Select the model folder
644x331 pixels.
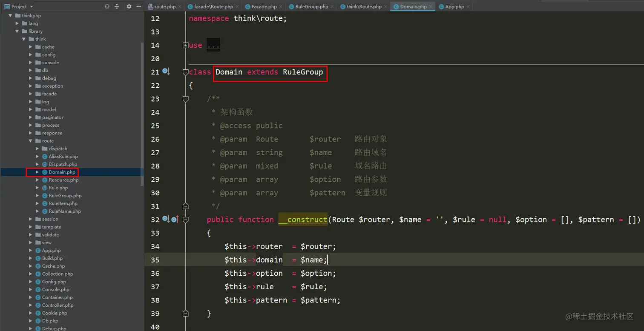coord(49,109)
